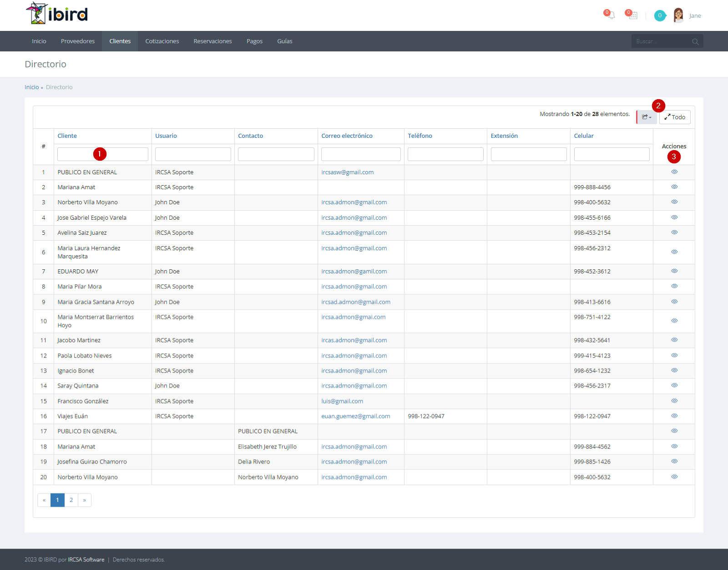
Task: View Maria Pilar Mora record
Action: point(674,286)
